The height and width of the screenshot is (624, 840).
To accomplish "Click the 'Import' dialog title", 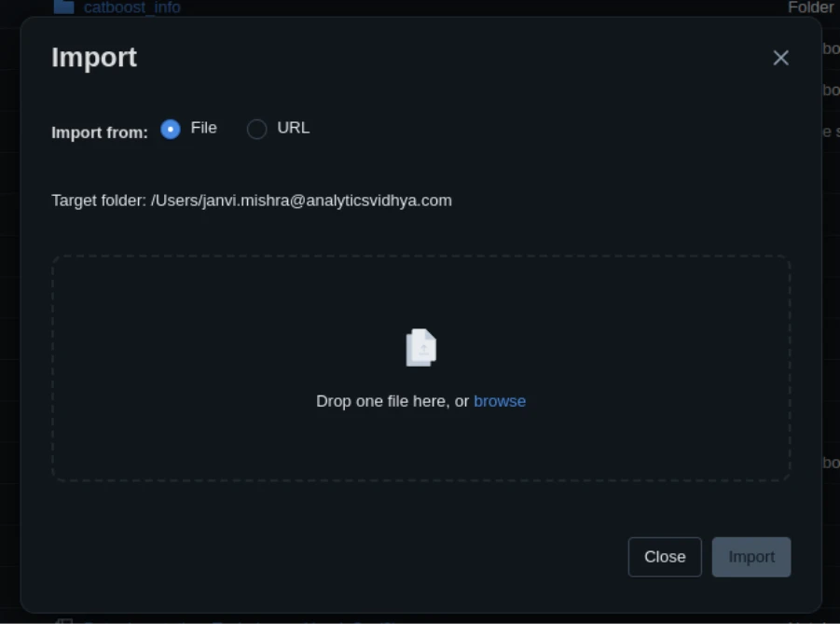I will click(x=94, y=58).
